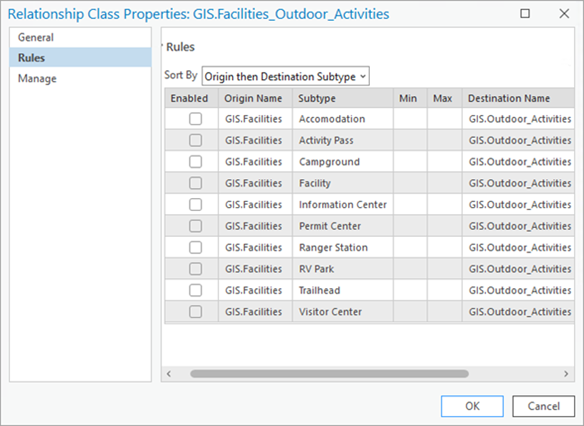Enable the Visitor Center rule checkbox
The height and width of the screenshot is (426, 584).
click(196, 312)
